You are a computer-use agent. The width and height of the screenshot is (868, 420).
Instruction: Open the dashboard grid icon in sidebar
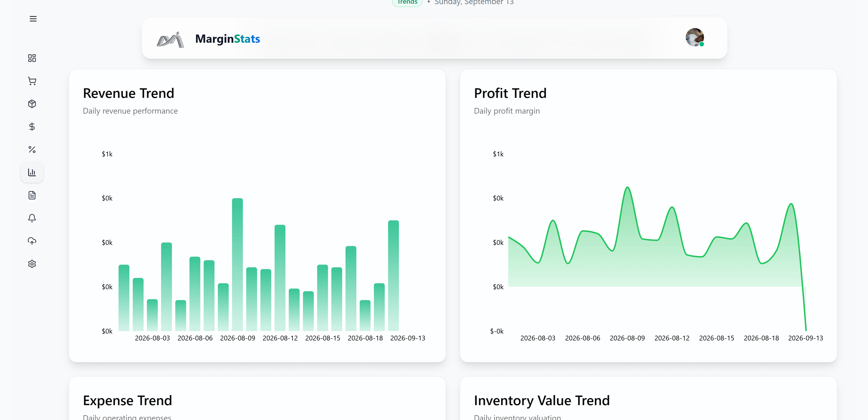[x=32, y=58]
